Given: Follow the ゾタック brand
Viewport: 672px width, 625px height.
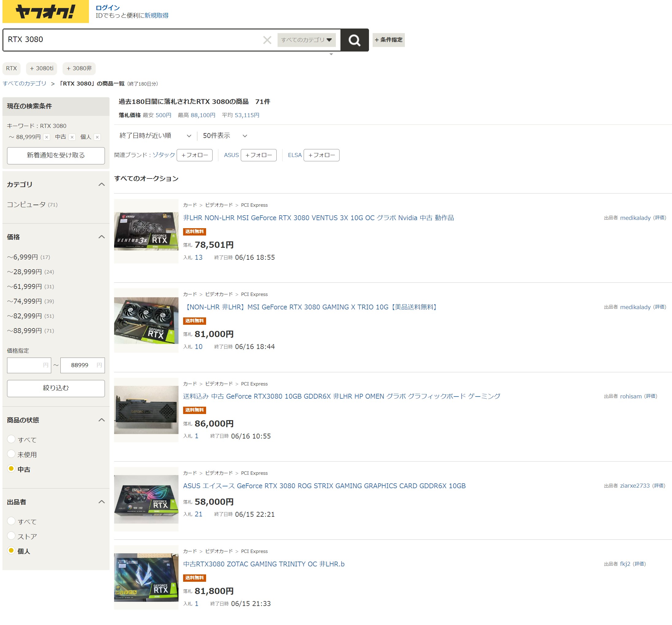Looking at the screenshot, I should pyautogui.click(x=194, y=155).
